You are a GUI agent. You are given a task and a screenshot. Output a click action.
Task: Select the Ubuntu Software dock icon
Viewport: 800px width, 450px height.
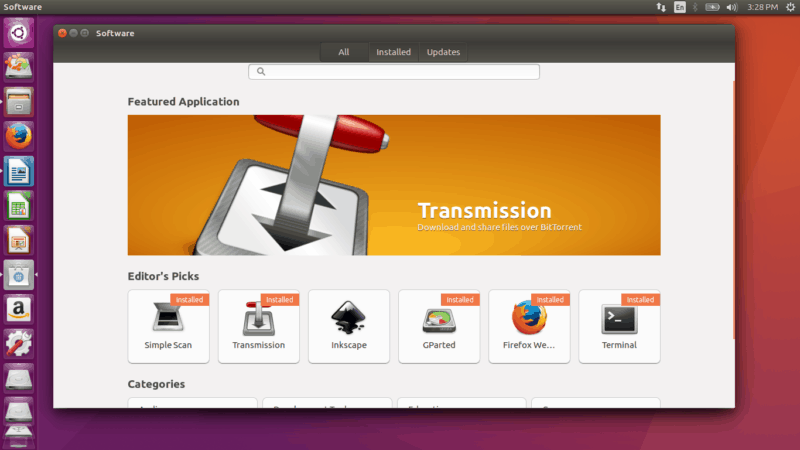click(x=18, y=275)
